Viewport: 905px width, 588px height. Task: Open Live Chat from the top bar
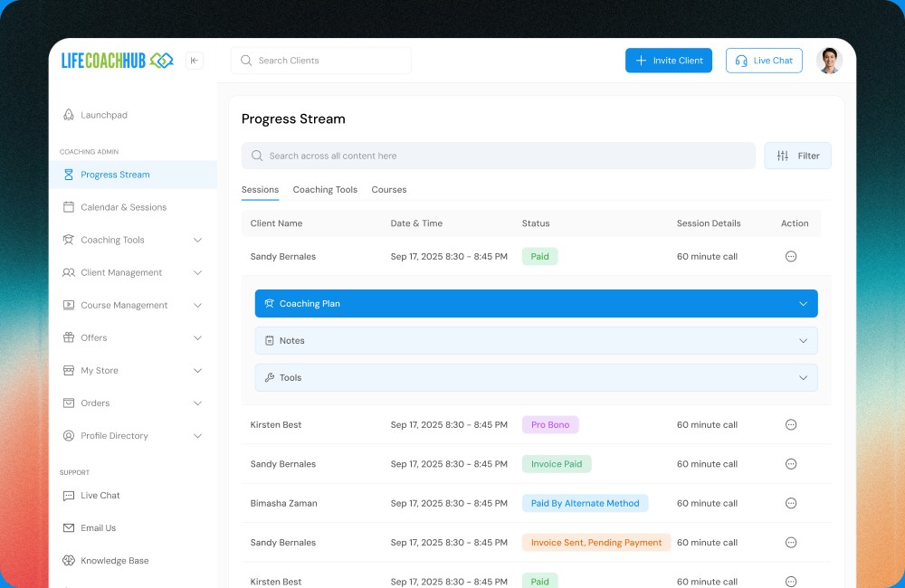point(764,61)
